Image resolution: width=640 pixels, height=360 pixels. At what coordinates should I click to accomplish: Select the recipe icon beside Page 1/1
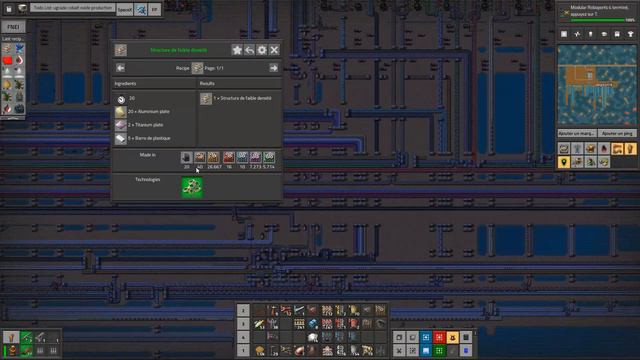(x=197, y=68)
